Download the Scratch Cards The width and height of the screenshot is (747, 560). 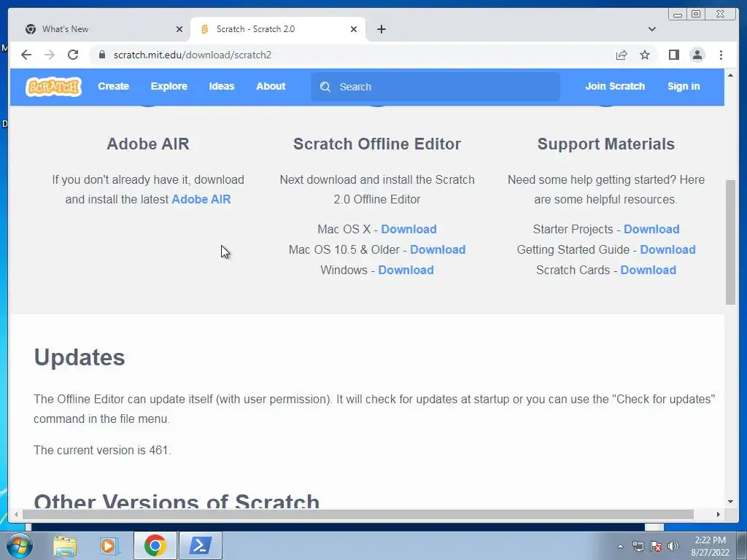point(648,270)
